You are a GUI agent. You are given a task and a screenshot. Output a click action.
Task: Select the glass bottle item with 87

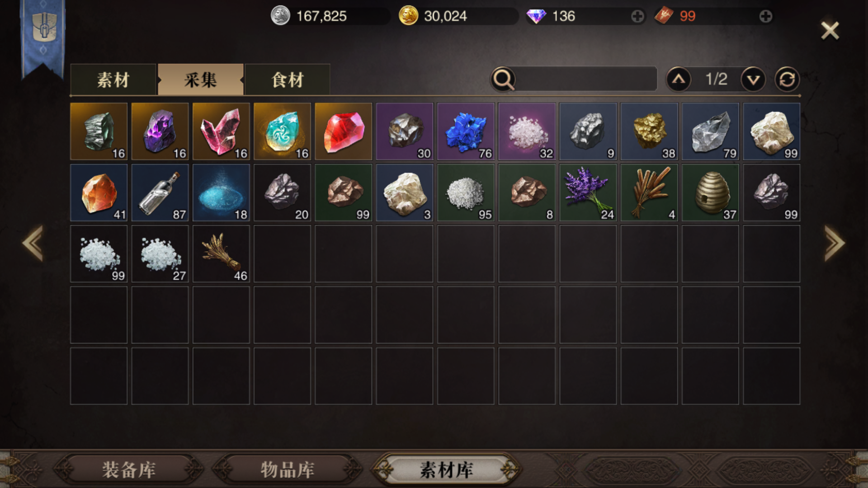(x=160, y=193)
